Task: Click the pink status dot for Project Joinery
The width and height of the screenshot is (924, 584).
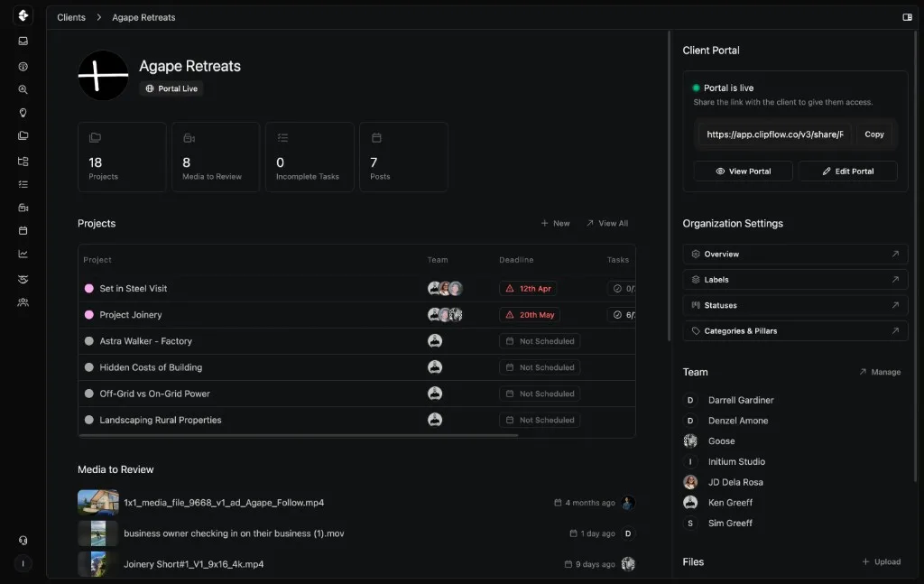Action: coord(89,315)
